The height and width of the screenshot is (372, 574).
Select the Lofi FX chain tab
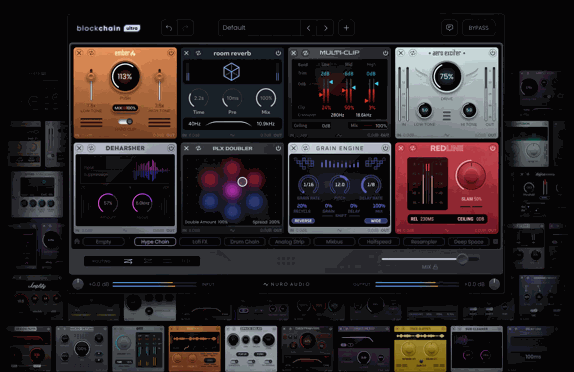[x=200, y=242]
